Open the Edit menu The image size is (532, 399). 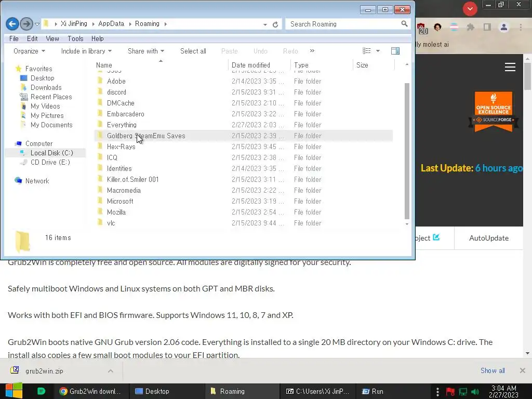32,38
